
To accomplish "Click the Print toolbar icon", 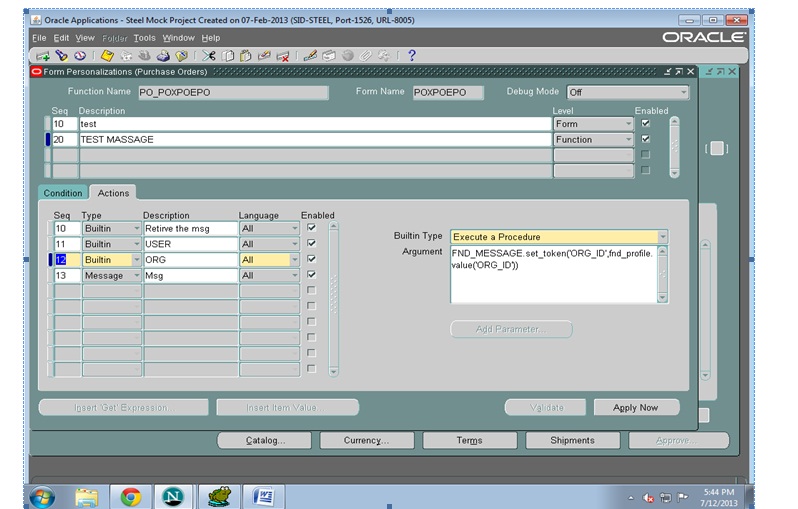I will pos(163,55).
